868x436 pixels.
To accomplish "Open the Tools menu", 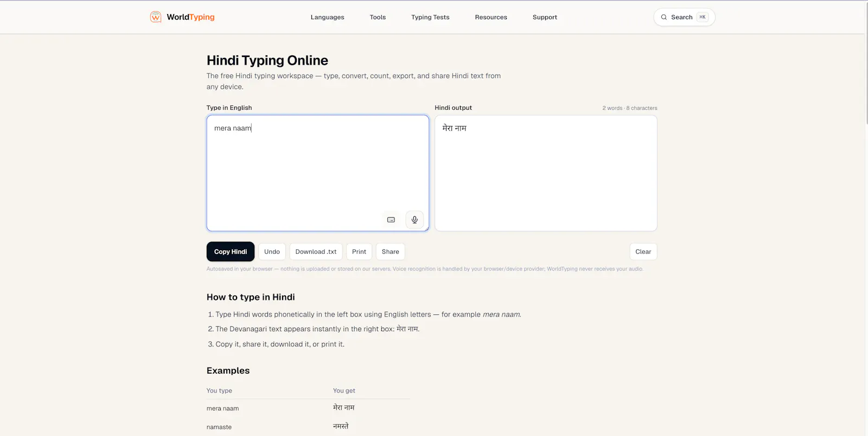I will point(378,17).
